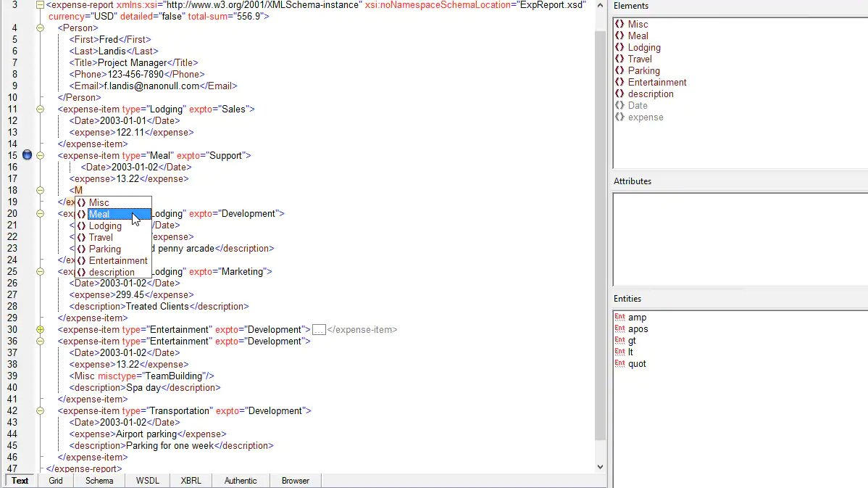
Task: Click the collapsed ellipsis box on line 30
Action: point(319,329)
